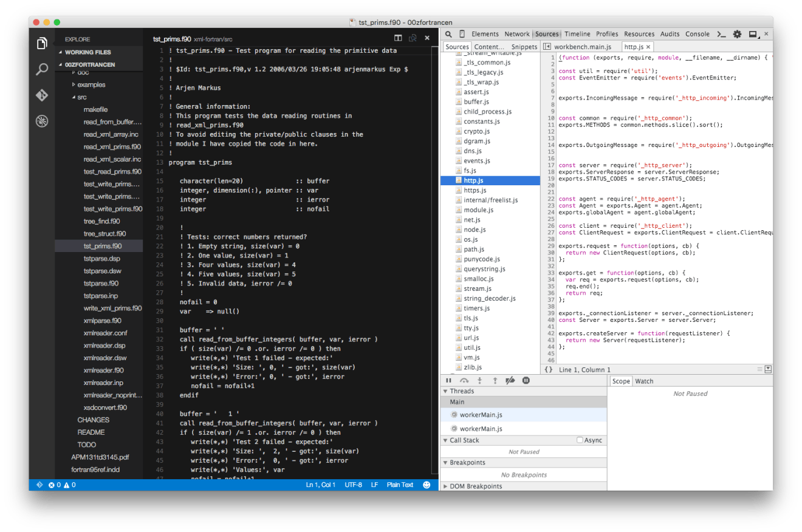
Task: Toggle the navigator pane icon beside workbench.main.js
Action: click(547, 46)
